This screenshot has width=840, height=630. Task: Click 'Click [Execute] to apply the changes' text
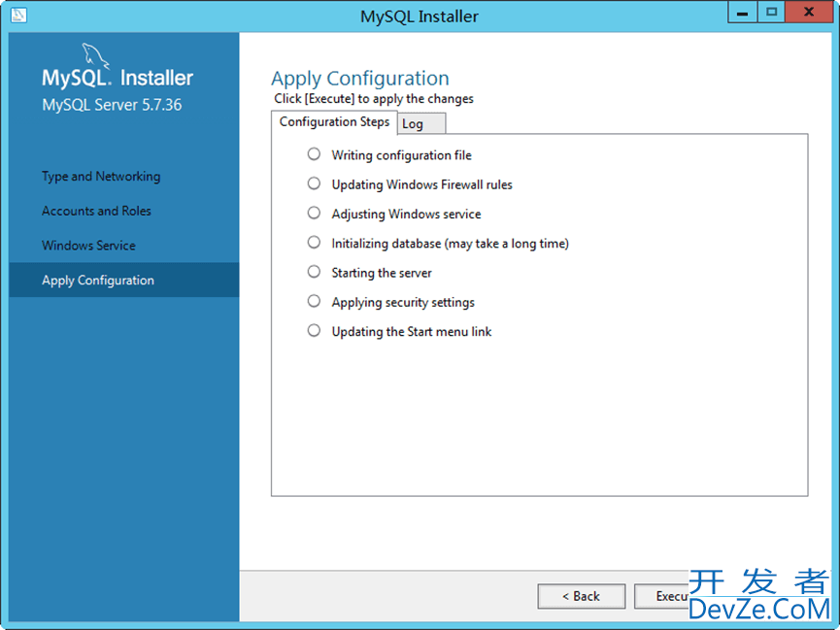click(374, 99)
